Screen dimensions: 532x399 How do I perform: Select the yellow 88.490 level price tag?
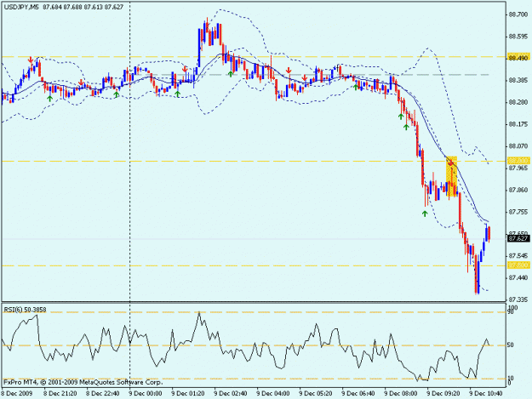pyautogui.click(x=518, y=58)
